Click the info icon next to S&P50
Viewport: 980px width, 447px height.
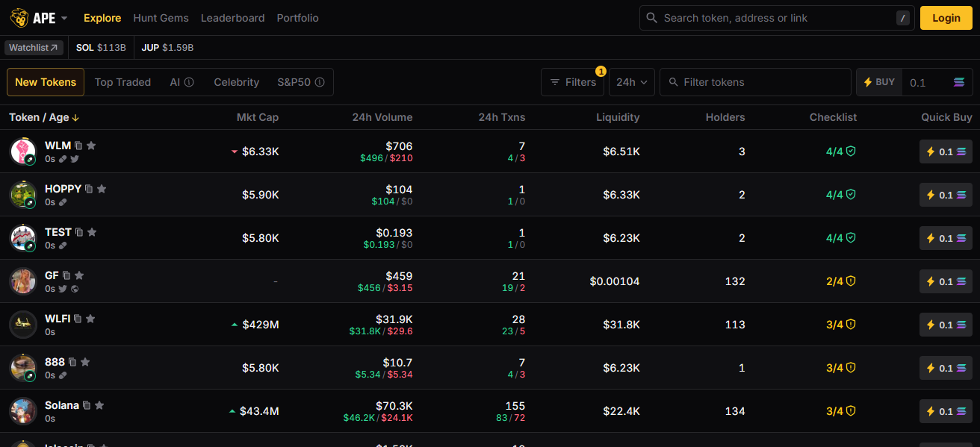point(320,82)
